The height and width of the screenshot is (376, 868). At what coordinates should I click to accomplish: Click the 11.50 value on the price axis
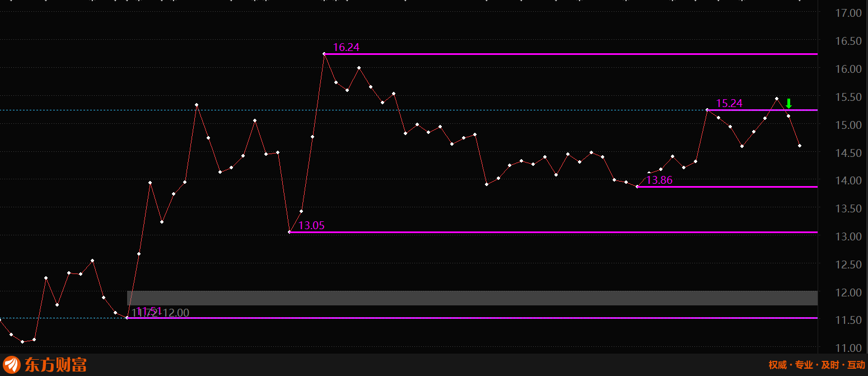click(x=848, y=320)
